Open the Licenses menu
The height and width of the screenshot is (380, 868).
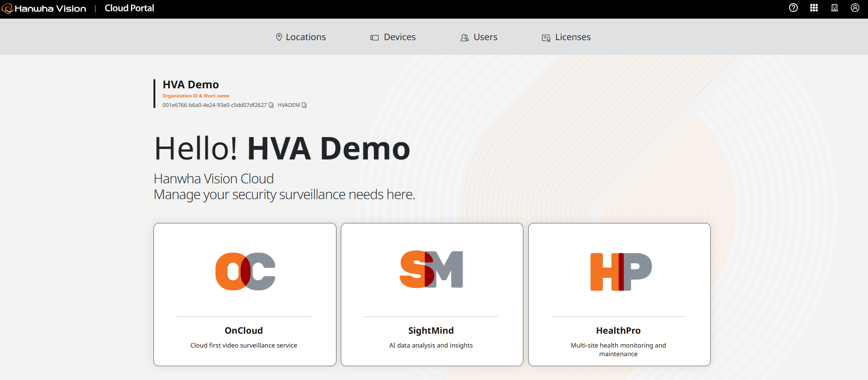(566, 37)
